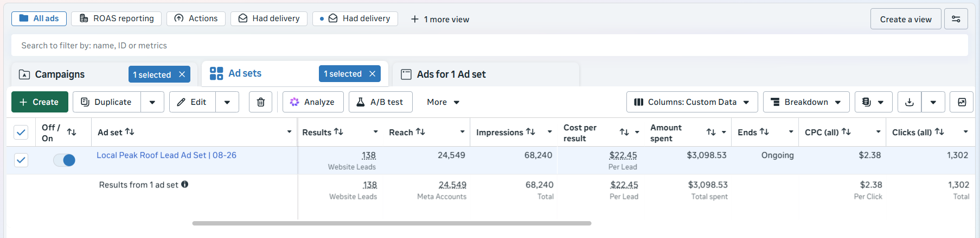The width and height of the screenshot is (980, 238).
Task: Sort by Impressions column arrows
Action: point(530,132)
